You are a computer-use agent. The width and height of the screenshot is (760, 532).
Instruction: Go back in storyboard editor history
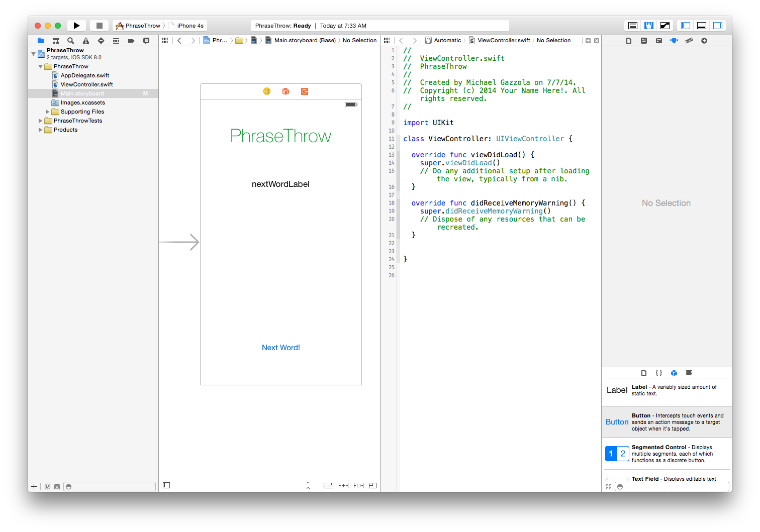[179, 40]
